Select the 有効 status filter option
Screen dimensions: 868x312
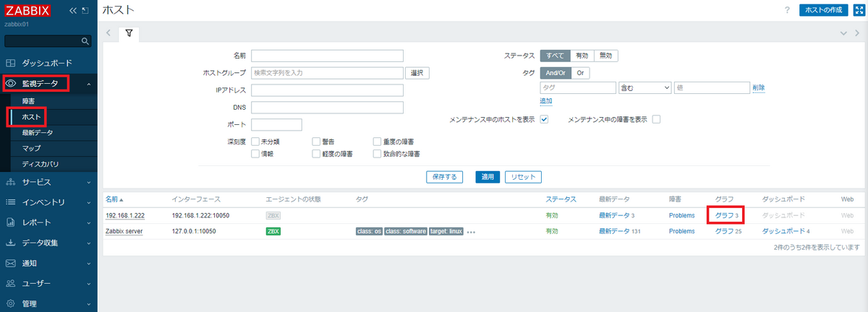582,56
